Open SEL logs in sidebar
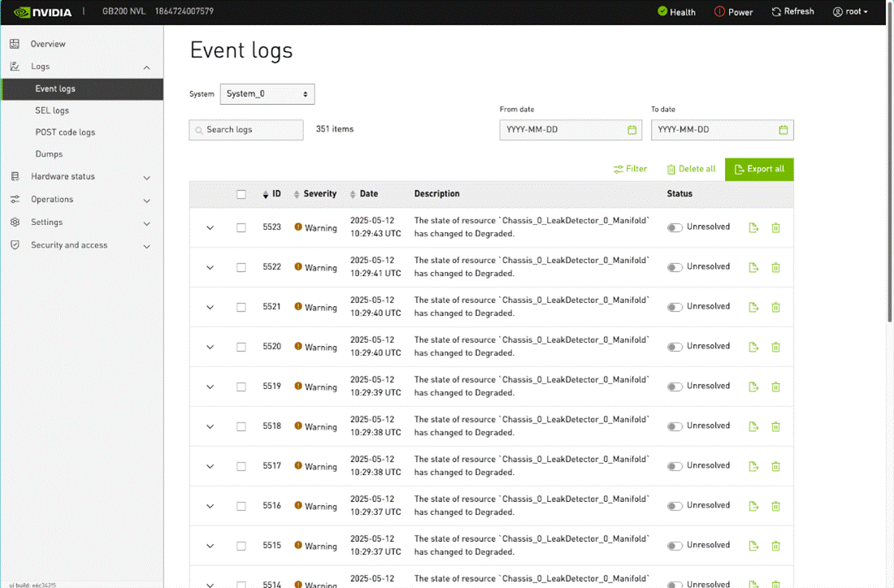 click(52, 110)
